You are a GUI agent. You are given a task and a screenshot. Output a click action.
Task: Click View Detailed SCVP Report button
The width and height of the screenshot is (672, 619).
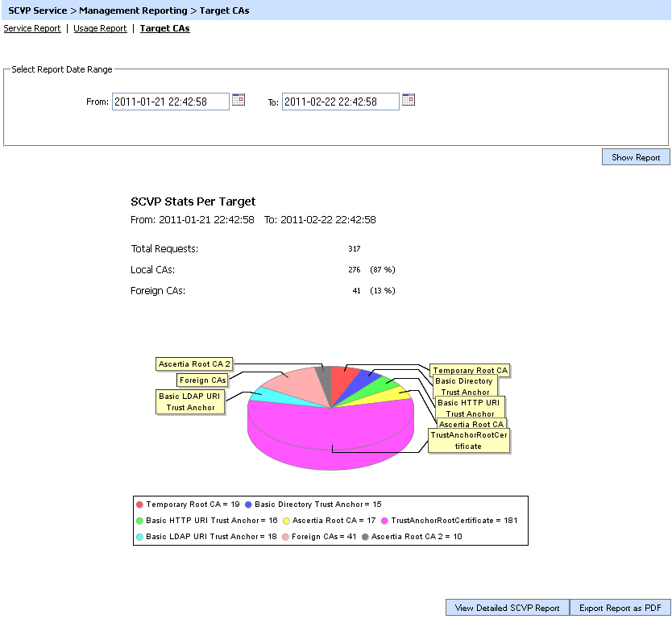[507, 608]
